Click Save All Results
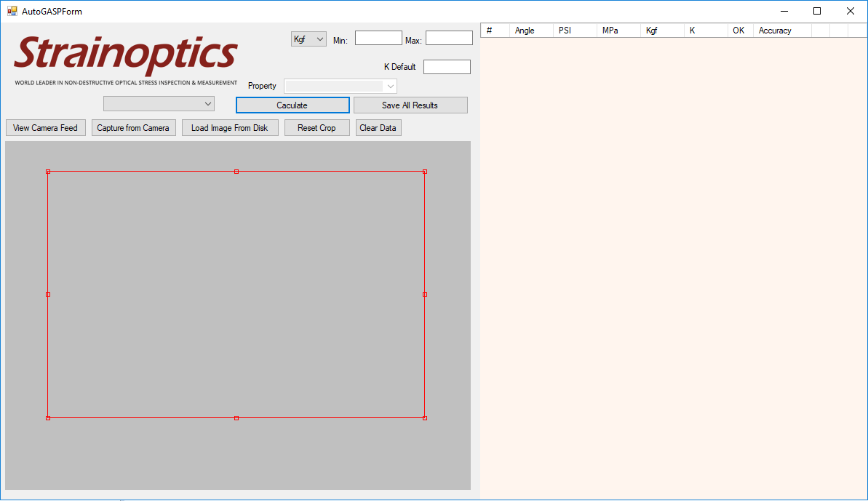Image resolution: width=868 pixels, height=501 pixels. click(x=410, y=105)
